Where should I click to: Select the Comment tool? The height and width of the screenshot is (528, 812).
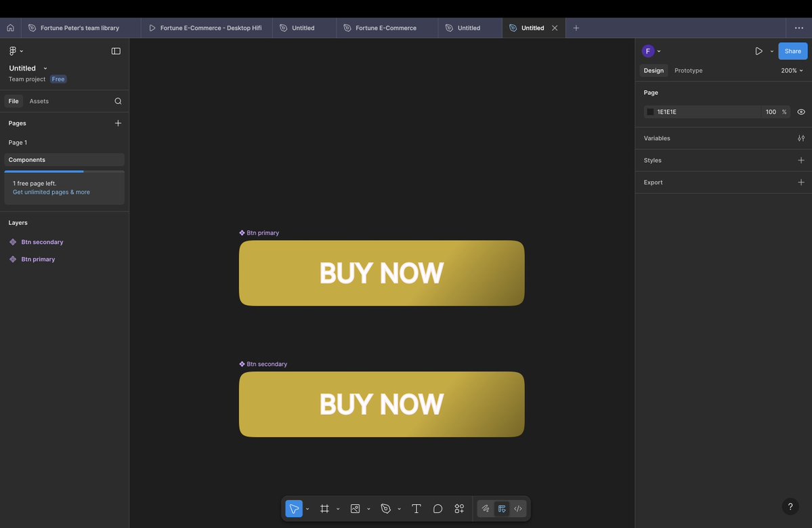click(x=437, y=509)
